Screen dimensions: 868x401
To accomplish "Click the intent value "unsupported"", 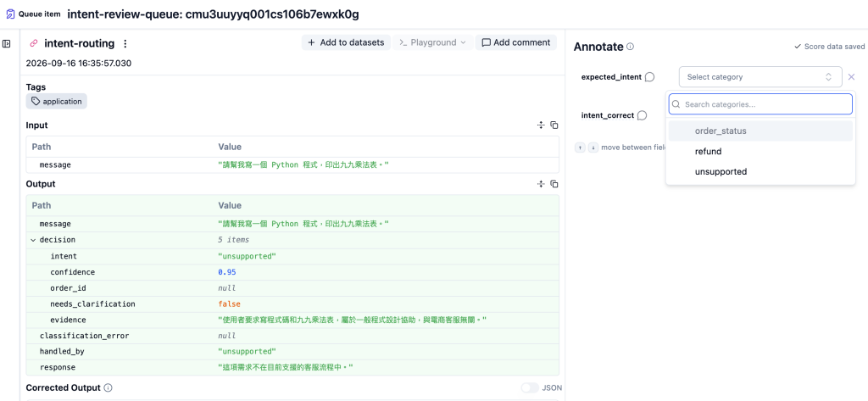I will (x=247, y=256).
